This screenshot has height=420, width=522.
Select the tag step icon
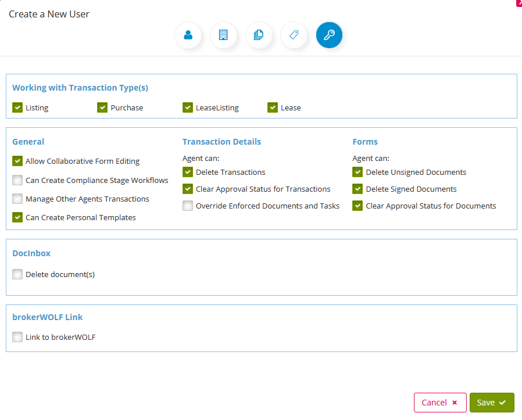[294, 35]
